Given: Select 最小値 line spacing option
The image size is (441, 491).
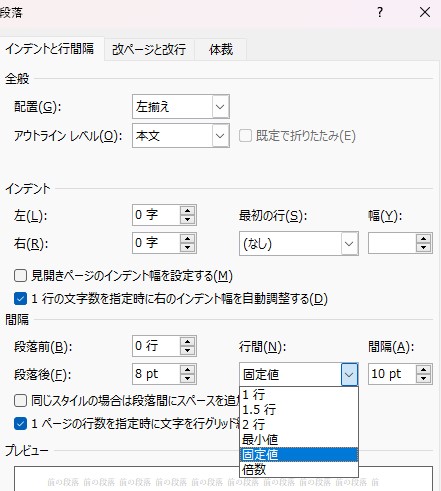Looking at the screenshot, I should point(299,440).
